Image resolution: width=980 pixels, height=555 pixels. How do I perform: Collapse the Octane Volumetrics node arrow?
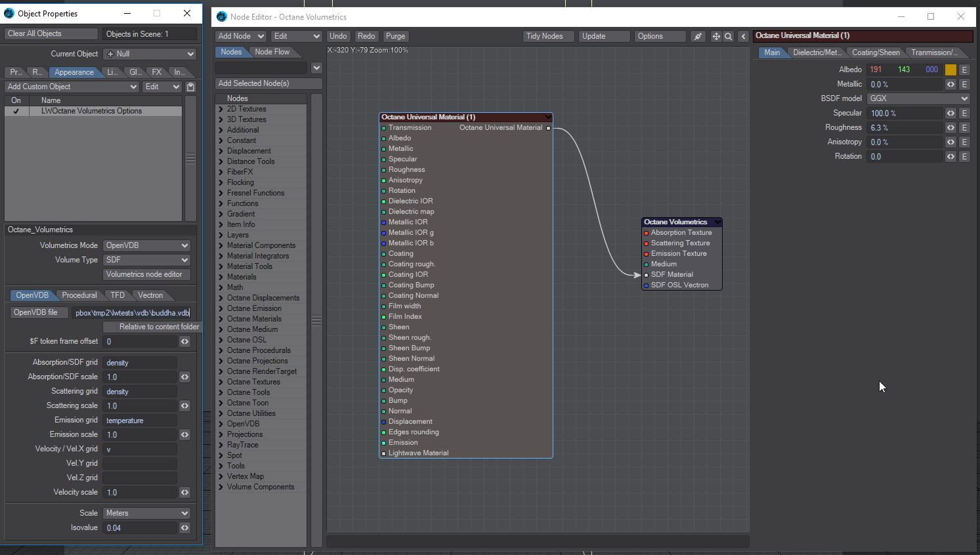tap(717, 222)
